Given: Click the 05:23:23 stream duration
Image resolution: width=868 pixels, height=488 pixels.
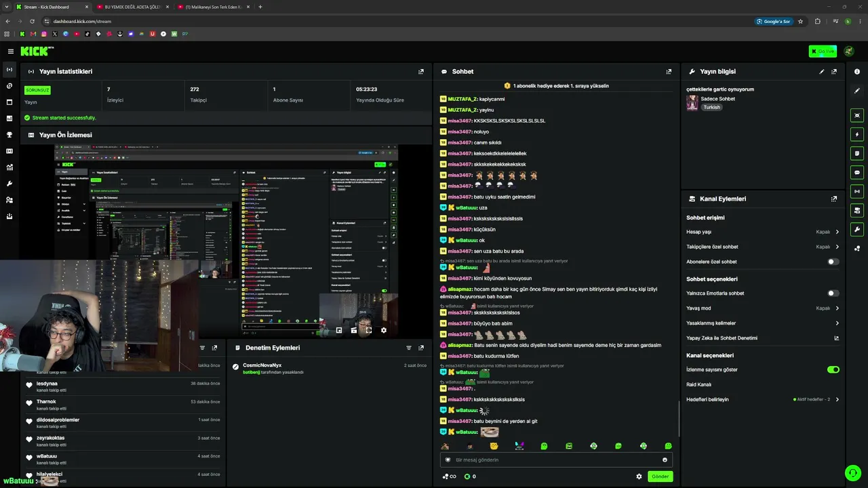Looking at the screenshot, I should pyautogui.click(x=366, y=89).
